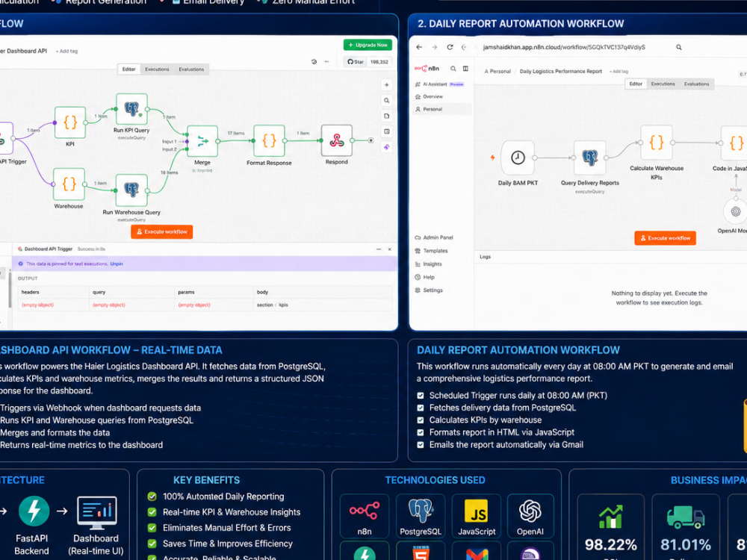Screen dimensions: 747x560
Task: Click the browser reload icon
Action: coord(450,47)
